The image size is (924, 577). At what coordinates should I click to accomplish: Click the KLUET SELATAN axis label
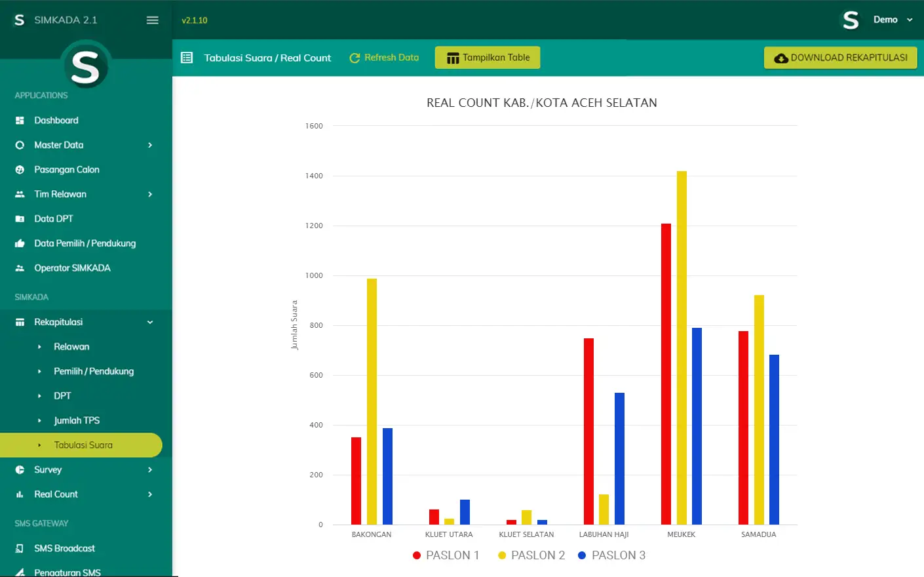coord(526,535)
